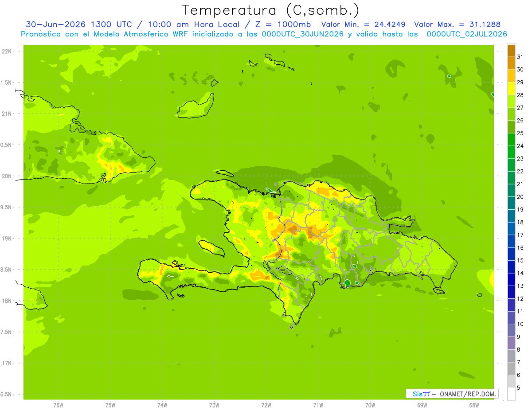The image size is (532, 411).
Task: Click the purple legend swatch between 8 and 9
Action: tap(511, 343)
